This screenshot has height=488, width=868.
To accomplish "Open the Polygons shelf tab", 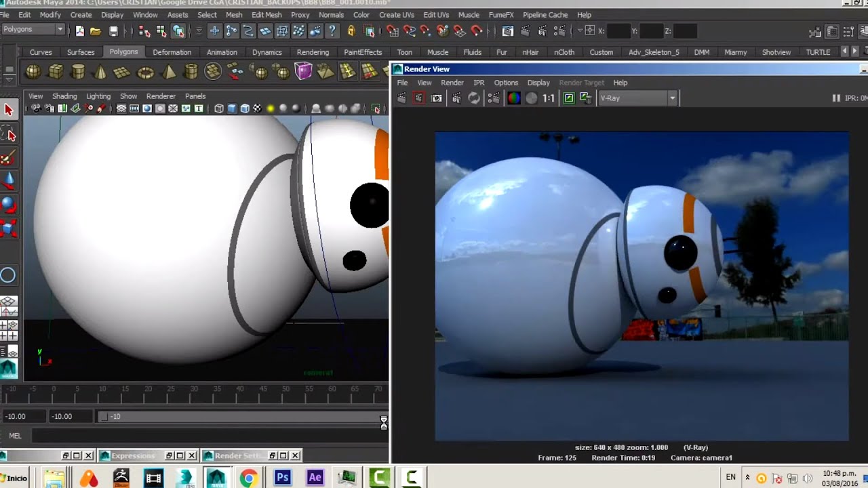I will coord(123,52).
